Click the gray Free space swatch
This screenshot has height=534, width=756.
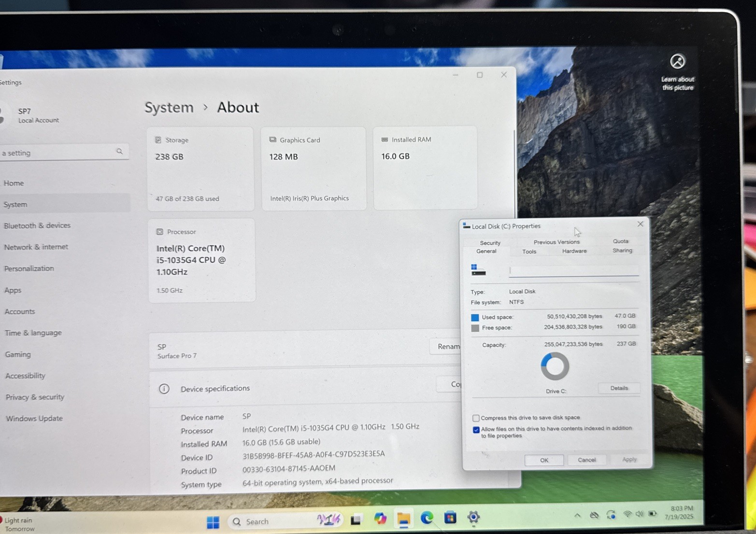point(475,328)
